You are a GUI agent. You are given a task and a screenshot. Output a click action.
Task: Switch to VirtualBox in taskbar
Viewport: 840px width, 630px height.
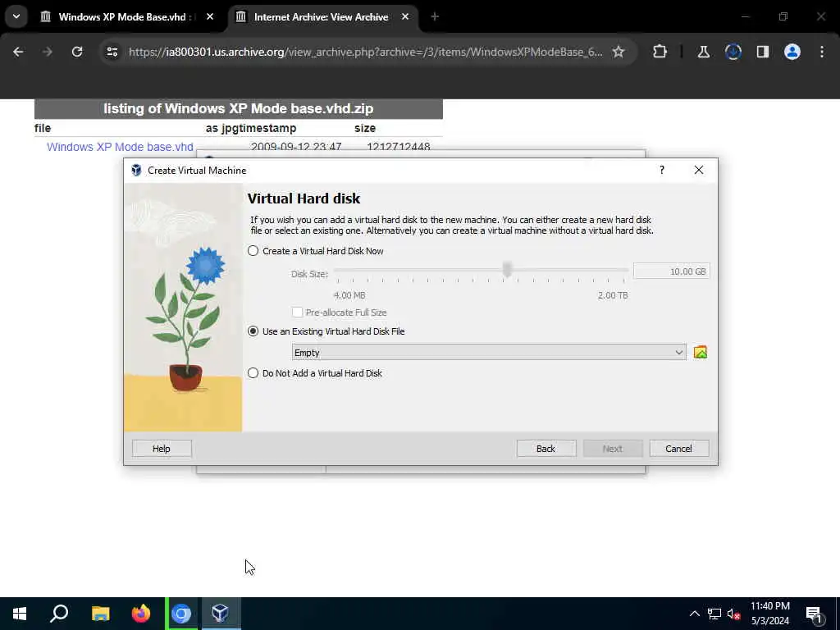(221, 614)
